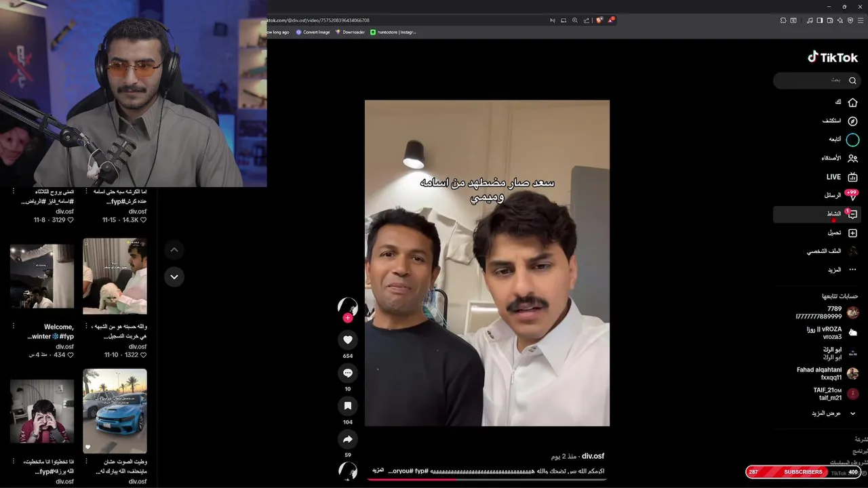Open the Friends 'الأصدقاء' page

click(x=840, y=158)
